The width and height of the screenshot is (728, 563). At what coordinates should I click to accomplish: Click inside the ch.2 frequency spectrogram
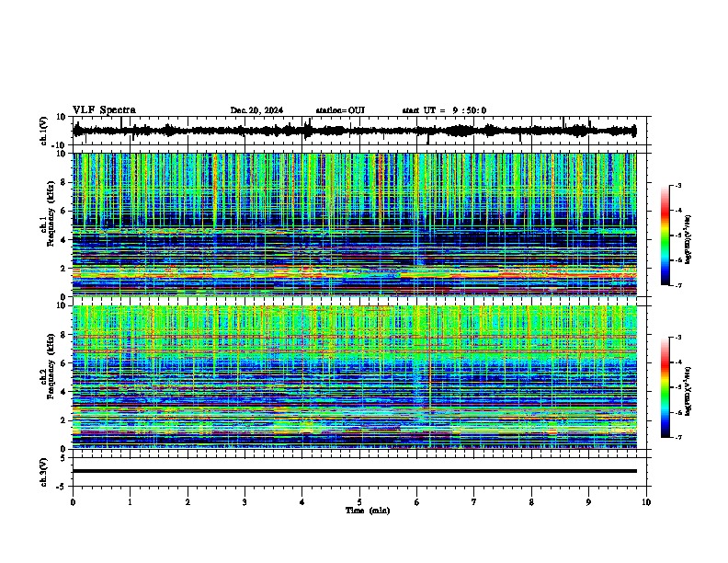click(355, 377)
